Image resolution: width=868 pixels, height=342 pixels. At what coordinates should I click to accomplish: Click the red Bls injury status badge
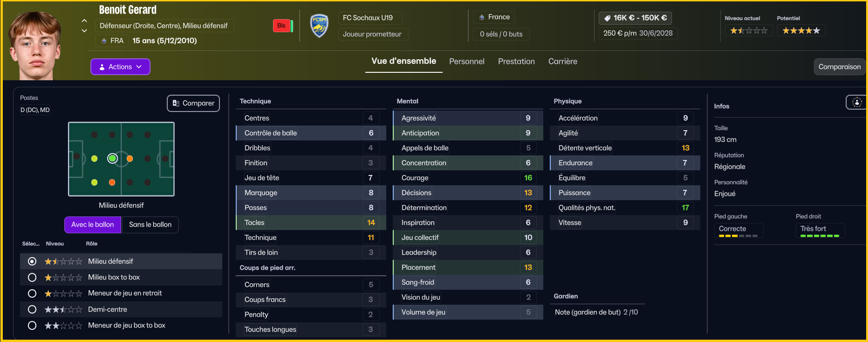coord(281,26)
